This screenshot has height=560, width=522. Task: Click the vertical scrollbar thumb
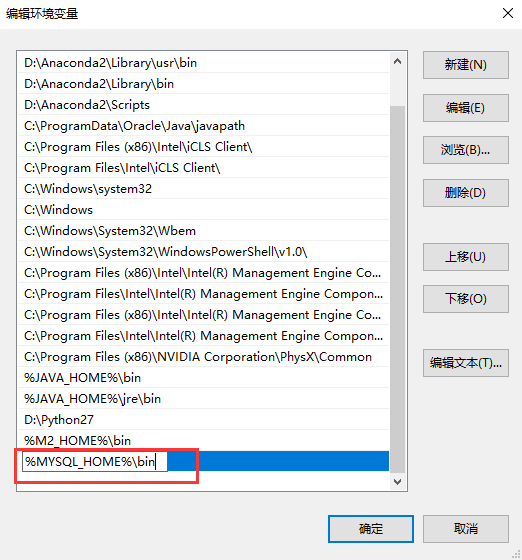point(397,289)
